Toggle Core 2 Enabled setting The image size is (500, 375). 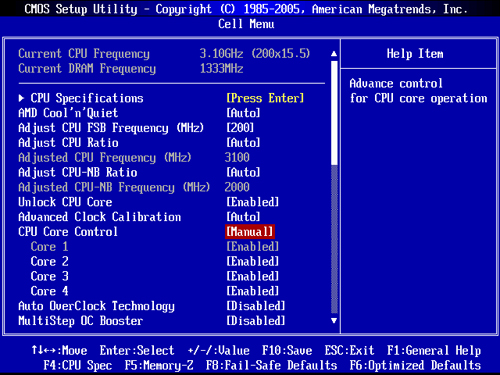point(252,261)
